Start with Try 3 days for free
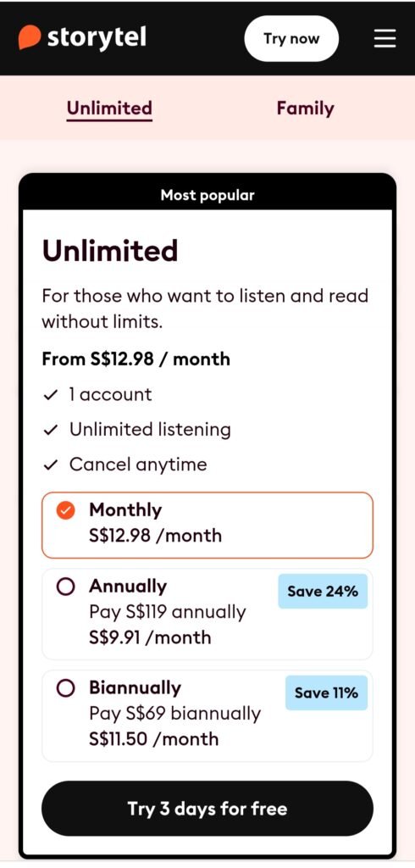The image size is (415, 868). click(x=207, y=809)
